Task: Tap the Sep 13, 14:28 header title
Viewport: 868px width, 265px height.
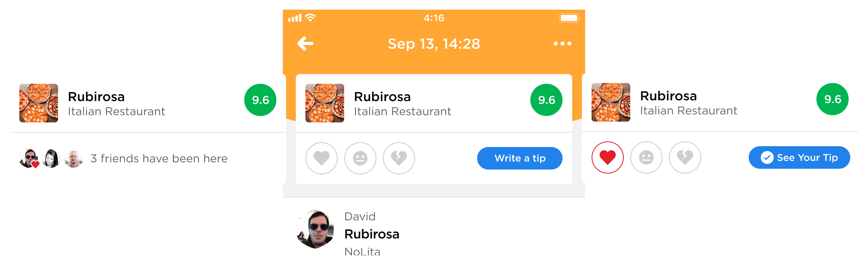Action: pos(434,44)
